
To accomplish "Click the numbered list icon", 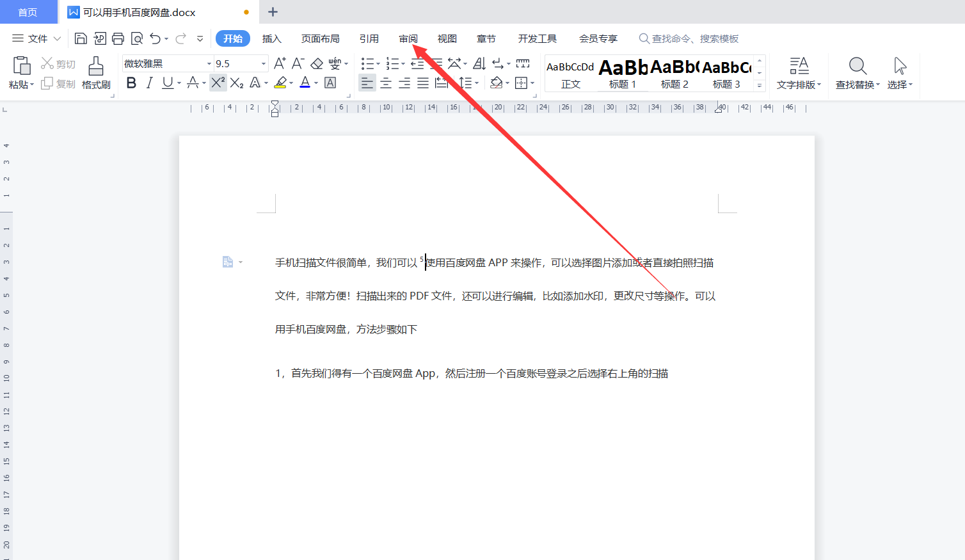I will point(392,63).
